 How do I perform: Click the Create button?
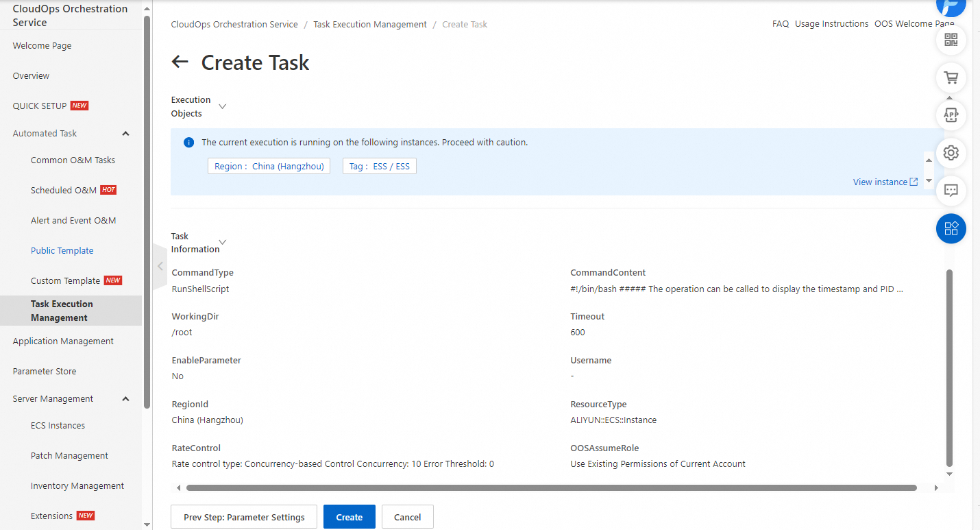pos(350,517)
